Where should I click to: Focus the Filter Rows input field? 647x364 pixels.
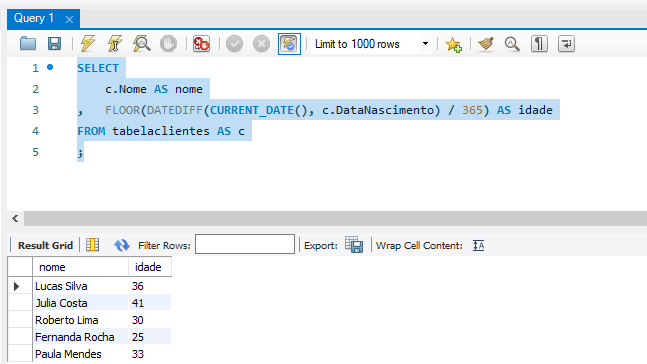245,244
